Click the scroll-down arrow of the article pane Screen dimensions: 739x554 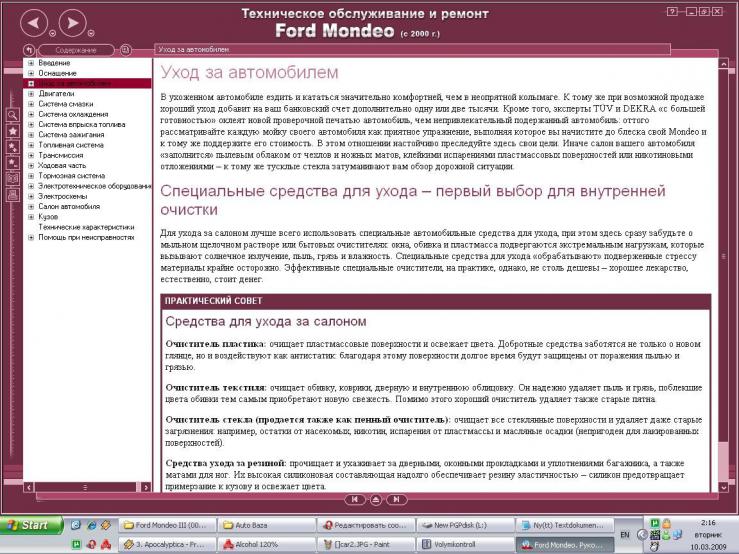pyautogui.click(x=723, y=487)
